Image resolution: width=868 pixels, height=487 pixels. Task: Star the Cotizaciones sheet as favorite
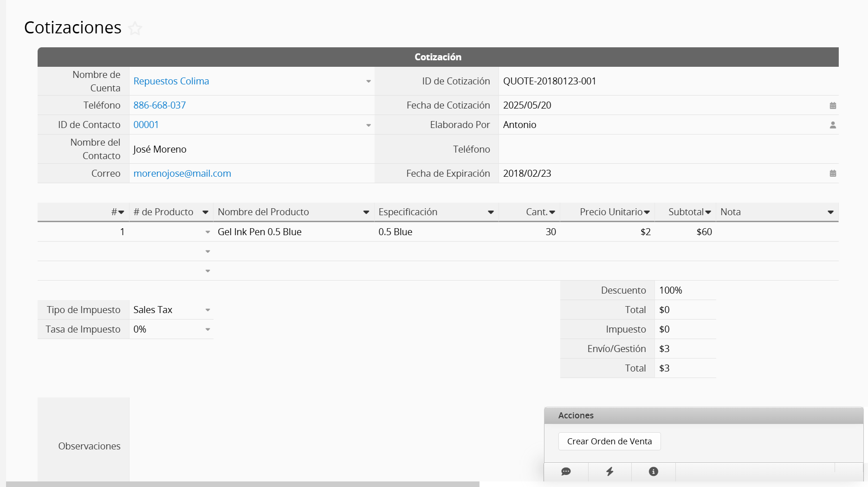135,29
